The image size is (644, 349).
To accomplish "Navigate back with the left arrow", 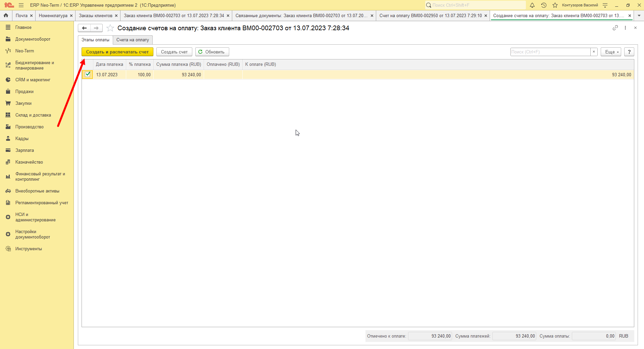I will 84,28.
